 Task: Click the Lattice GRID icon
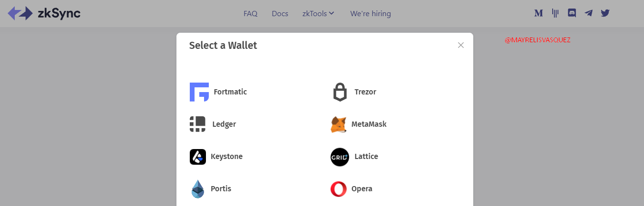tap(340, 157)
